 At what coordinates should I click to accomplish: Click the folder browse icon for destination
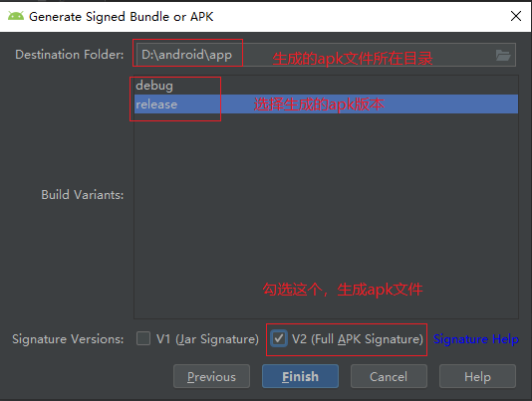click(503, 55)
